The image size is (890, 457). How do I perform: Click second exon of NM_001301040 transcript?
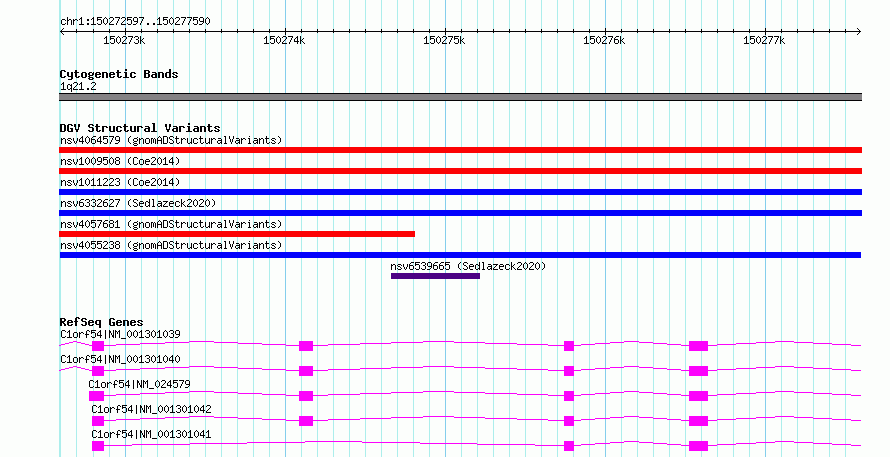click(x=306, y=371)
